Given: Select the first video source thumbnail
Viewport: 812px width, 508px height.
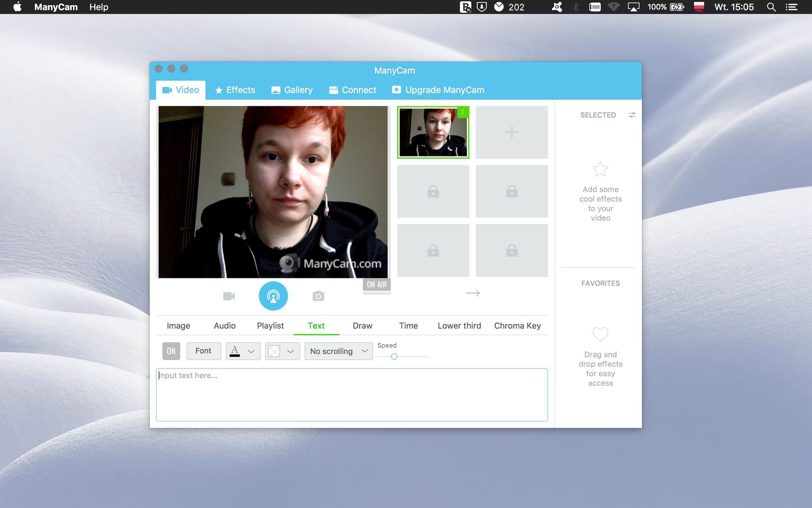Looking at the screenshot, I should (433, 132).
